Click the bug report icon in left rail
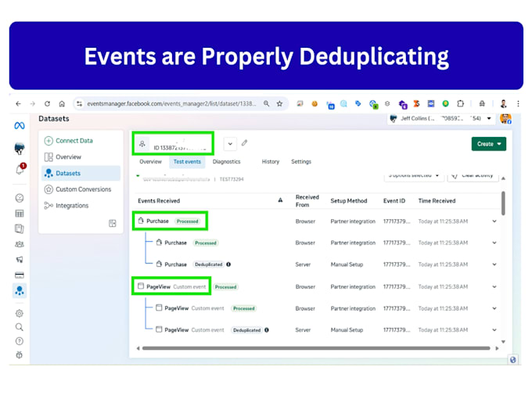 pos(20,355)
